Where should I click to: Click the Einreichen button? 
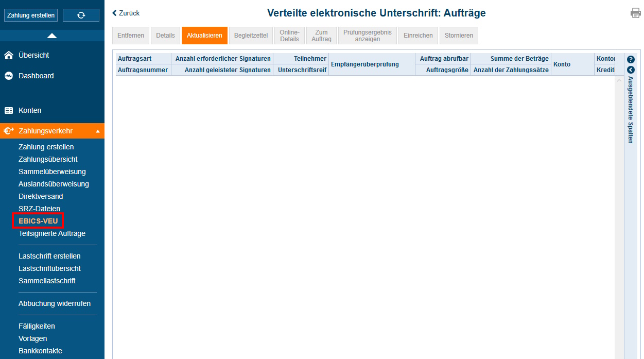click(417, 35)
